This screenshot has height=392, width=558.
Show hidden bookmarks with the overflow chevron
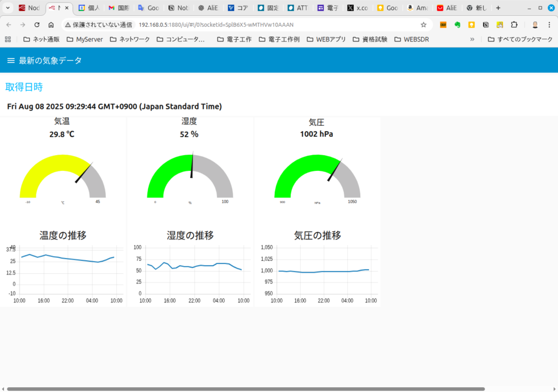(x=472, y=39)
